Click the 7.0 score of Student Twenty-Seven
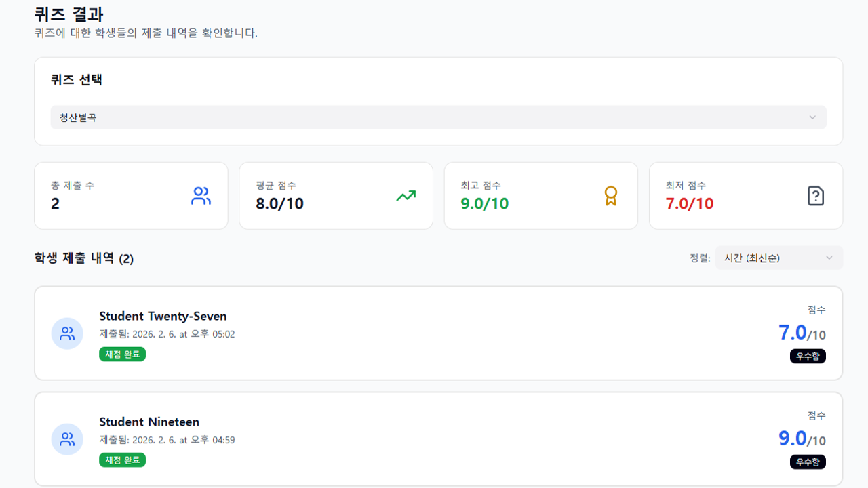Image resolution: width=868 pixels, height=488 pixels. [x=793, y=333]
